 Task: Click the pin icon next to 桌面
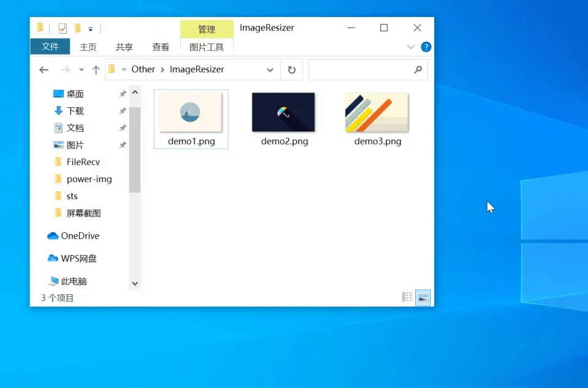(x=123, y=94)
